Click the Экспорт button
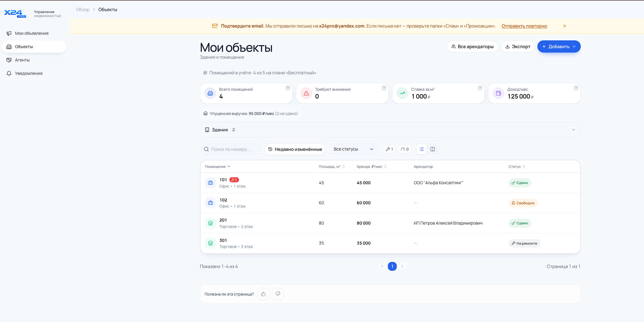 (x=518, y=46)
